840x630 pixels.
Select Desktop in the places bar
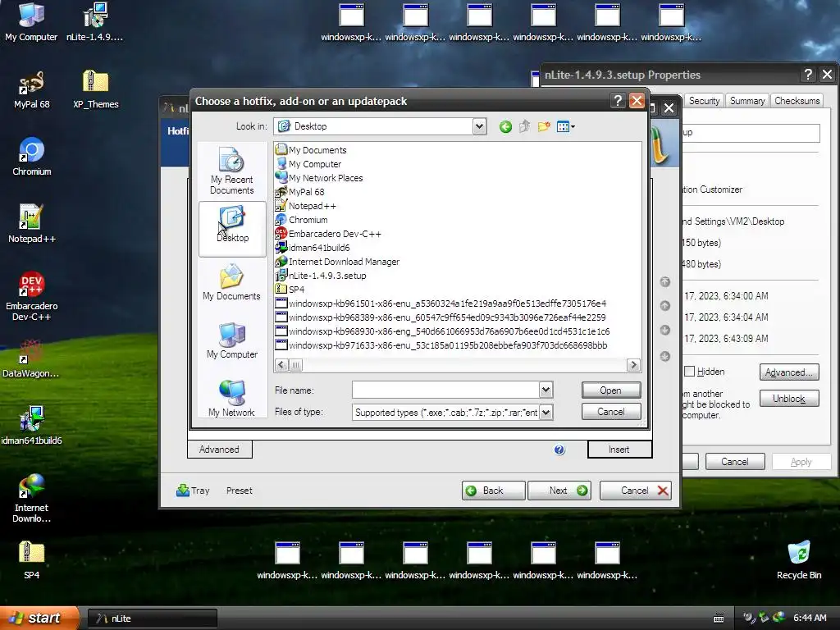tap(232, 229)
